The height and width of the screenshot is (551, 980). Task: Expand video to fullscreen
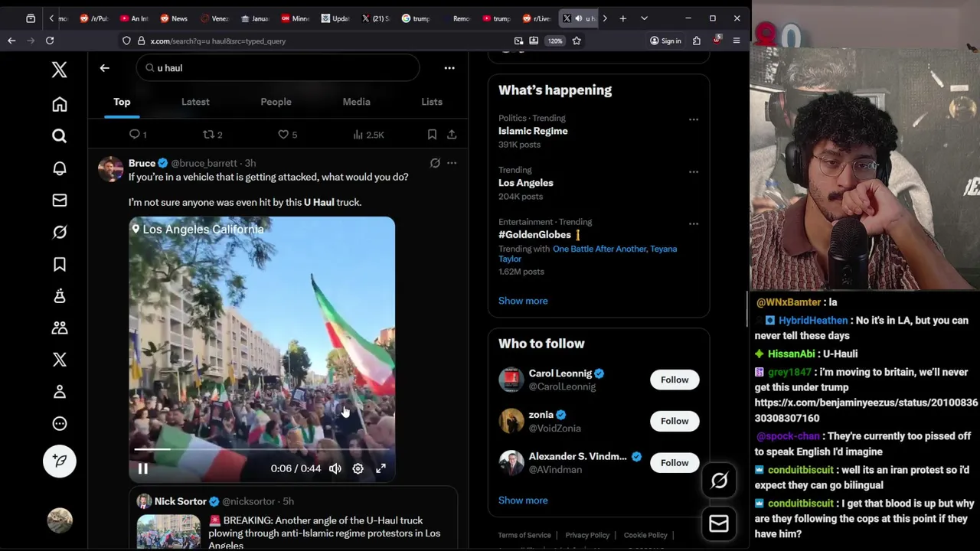[381, 468]
